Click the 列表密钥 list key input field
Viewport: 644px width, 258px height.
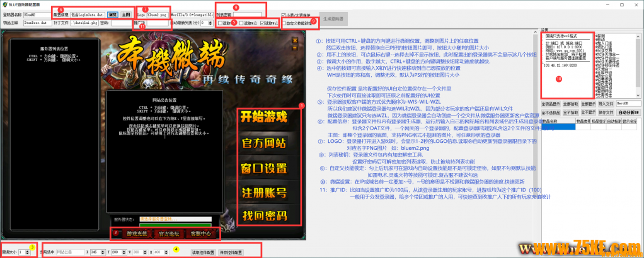247,14
